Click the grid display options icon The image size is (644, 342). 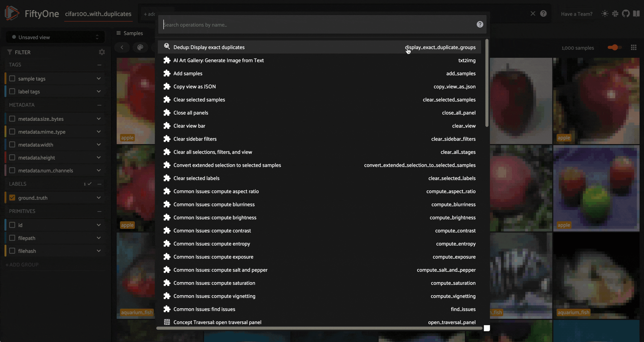pos(633,47)
